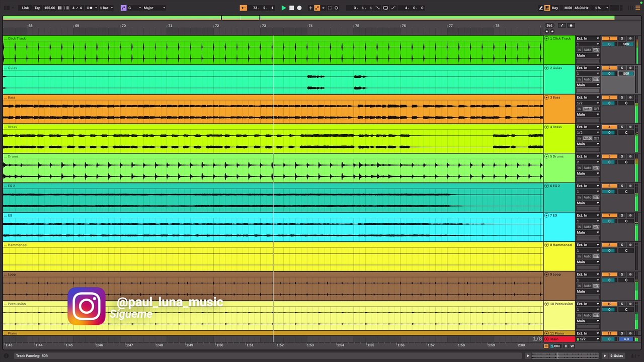
Task: Deactivate track 3 Bass activator
Action: pyautogui.click(x=609, y=98)
